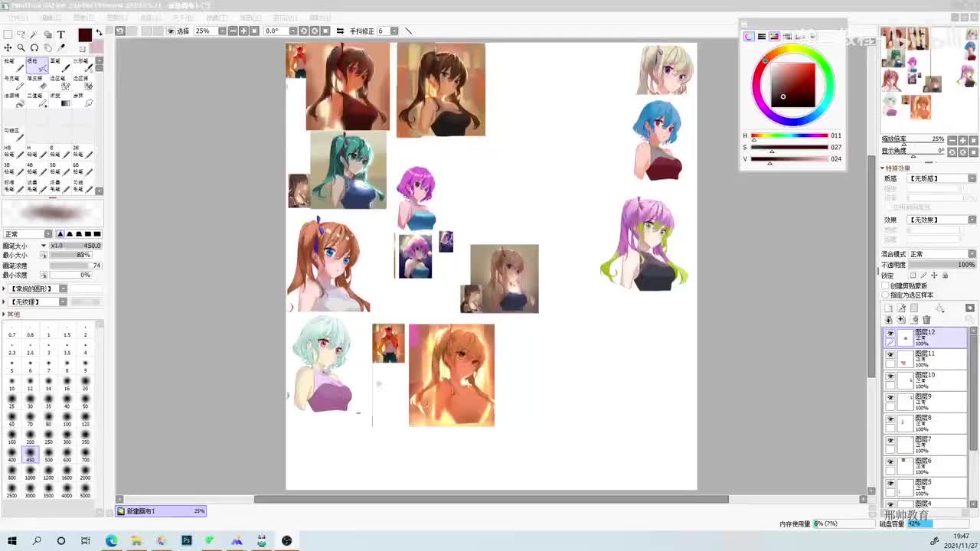Hide layer 图层10

click(890, 377)
